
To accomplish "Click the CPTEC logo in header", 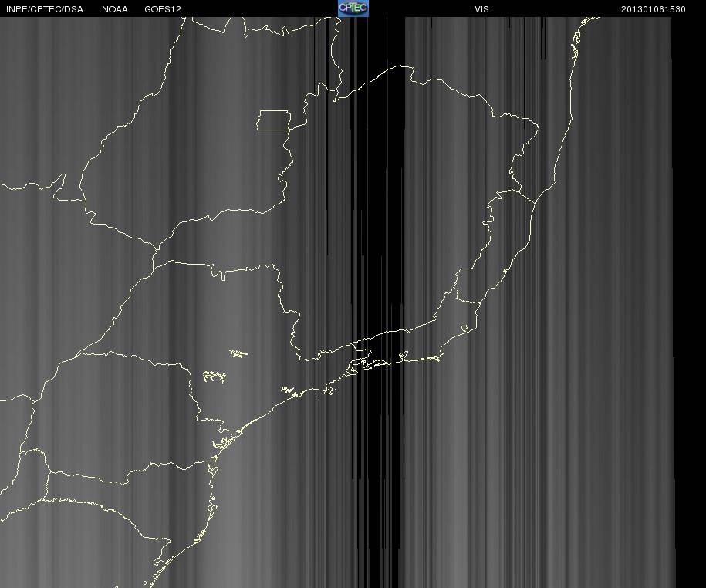I will (x=353, y=8).
